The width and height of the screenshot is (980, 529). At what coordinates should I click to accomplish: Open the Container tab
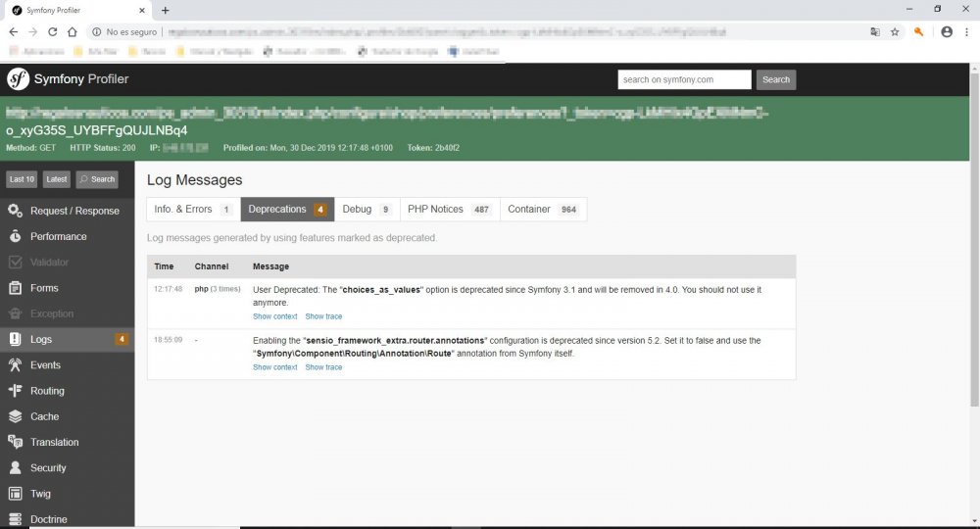point(543,210)
